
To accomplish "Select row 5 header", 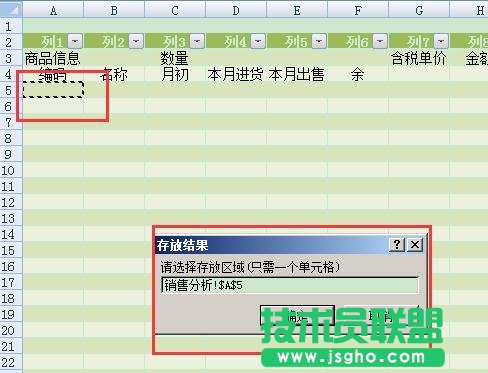I will coord(11,90).
